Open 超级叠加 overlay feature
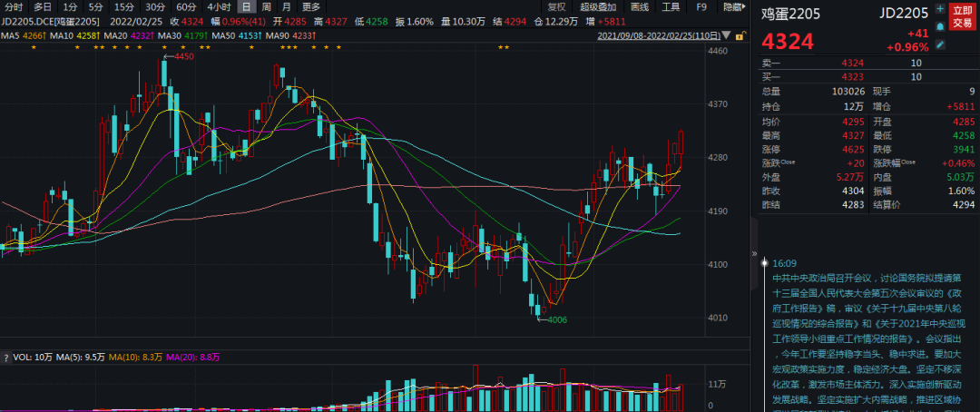 click(x=597, y=7)
